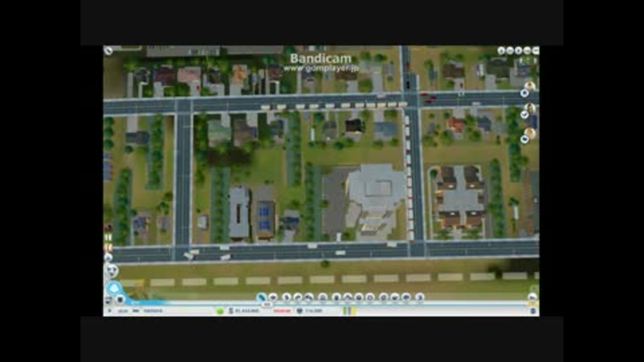Click the RCI demand bars
644x362 pixels.
tap(350, 310)
